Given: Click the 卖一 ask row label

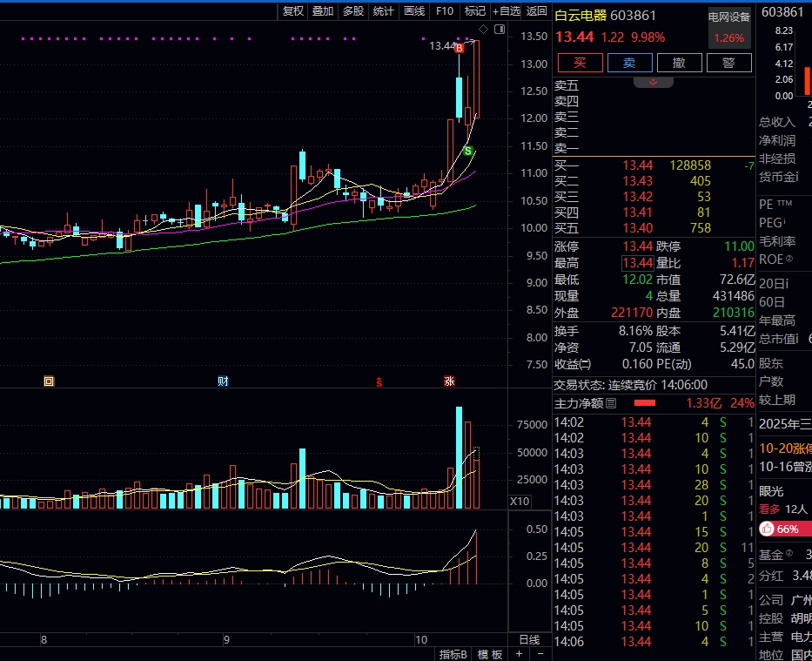Looking at the screenshot, I should [567, 148].
